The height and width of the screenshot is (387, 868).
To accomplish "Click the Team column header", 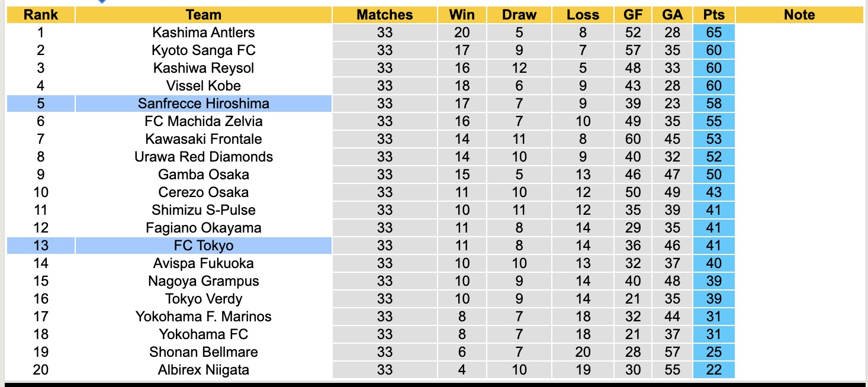I will (203, 15).
